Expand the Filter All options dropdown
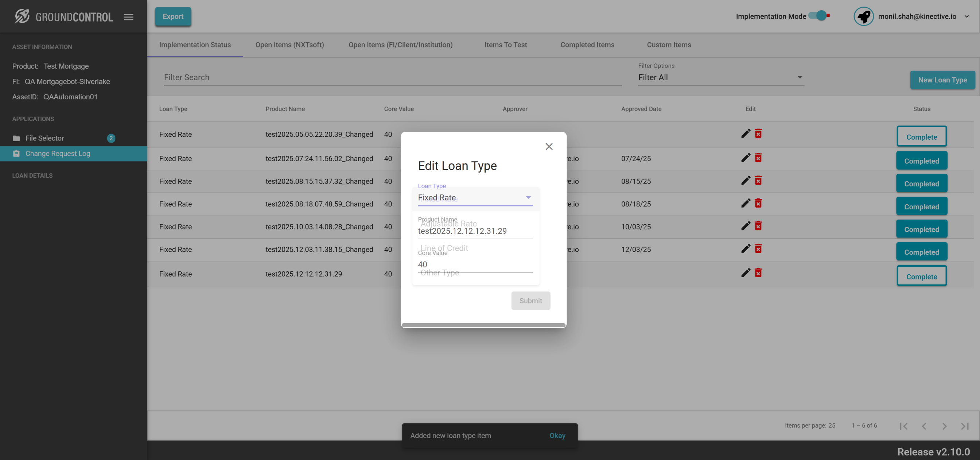This screenshot has height=460, width=980. tap(720, 78)
